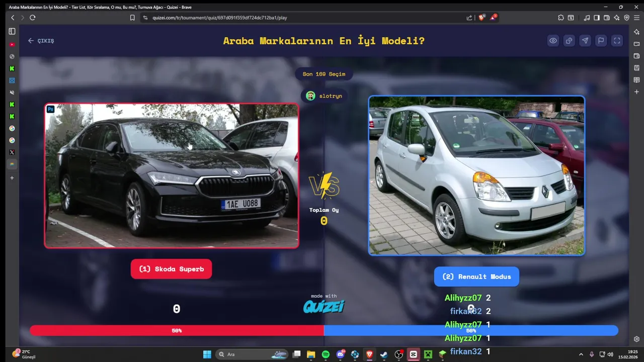Screen dimensions: 644x362
Task: Click the paper plane share icon
Action: pyautogui.click(x=585, y=41)
